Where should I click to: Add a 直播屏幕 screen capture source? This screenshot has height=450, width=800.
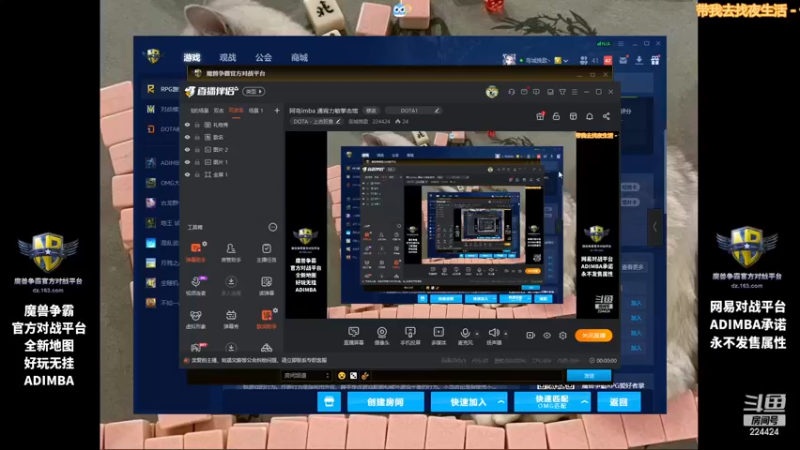coord(354,336)
